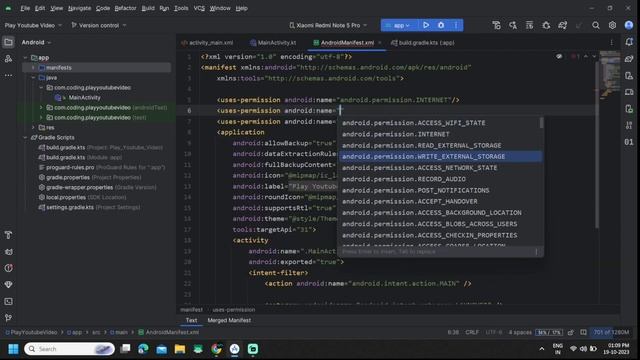Switch to the activity_main.xml tab
The width and height of the screenshot is (640, 360).
click(207, 42)
